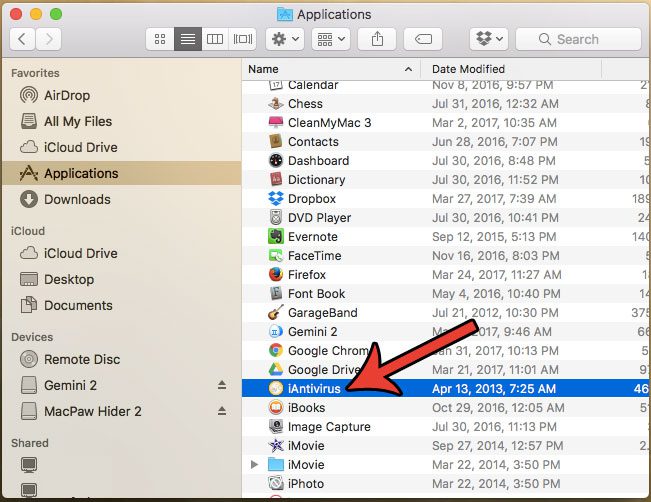This screenshot has width=651, height=502.
Task: Click the Edit Tags button
Action: click(422, 39)
